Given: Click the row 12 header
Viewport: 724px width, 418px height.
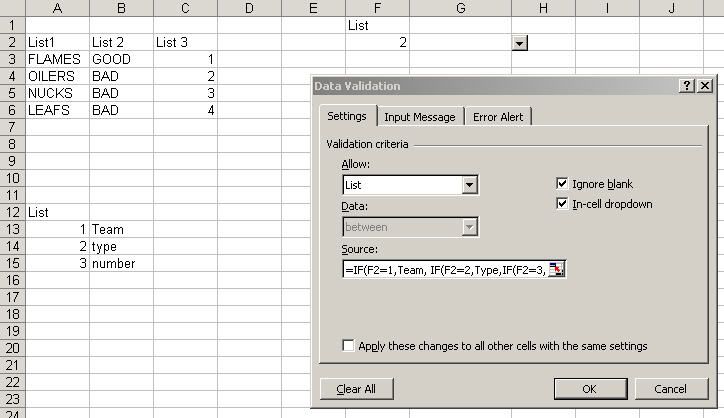Looking at the screenshot, I should (x=12, y=212).
